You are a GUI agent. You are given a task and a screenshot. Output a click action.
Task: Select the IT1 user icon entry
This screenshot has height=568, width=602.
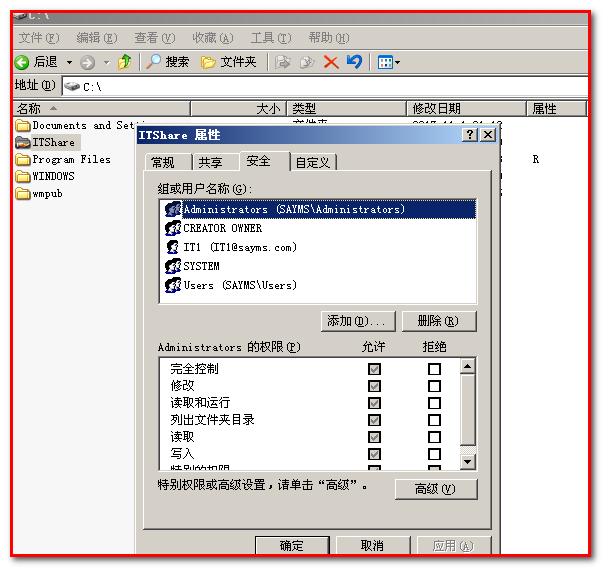[173, 247]
